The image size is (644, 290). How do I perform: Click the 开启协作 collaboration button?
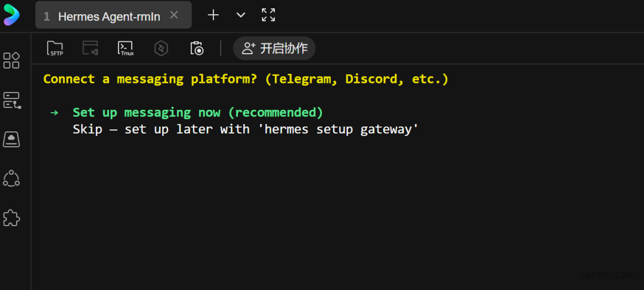(274, 48)
